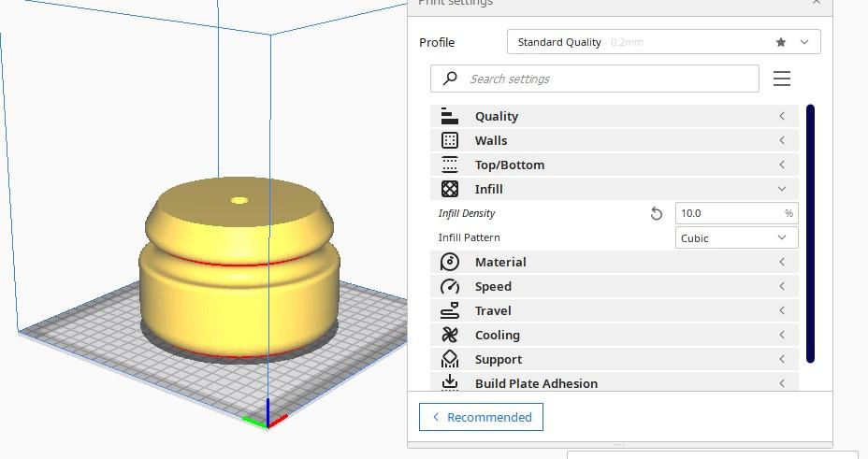This screenshot has width=868, height=459.
Task: Click the Speed gauge icon
Action: tap(450, 286)
